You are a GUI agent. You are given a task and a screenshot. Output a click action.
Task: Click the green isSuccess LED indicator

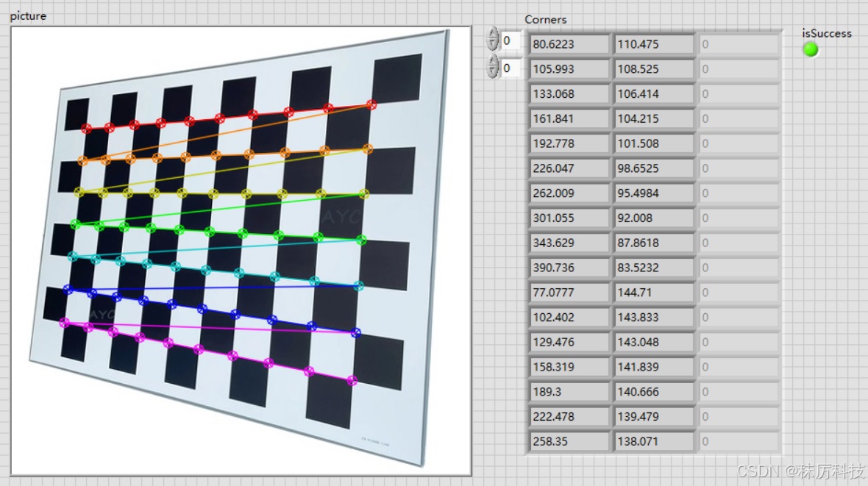pos(811,49)
